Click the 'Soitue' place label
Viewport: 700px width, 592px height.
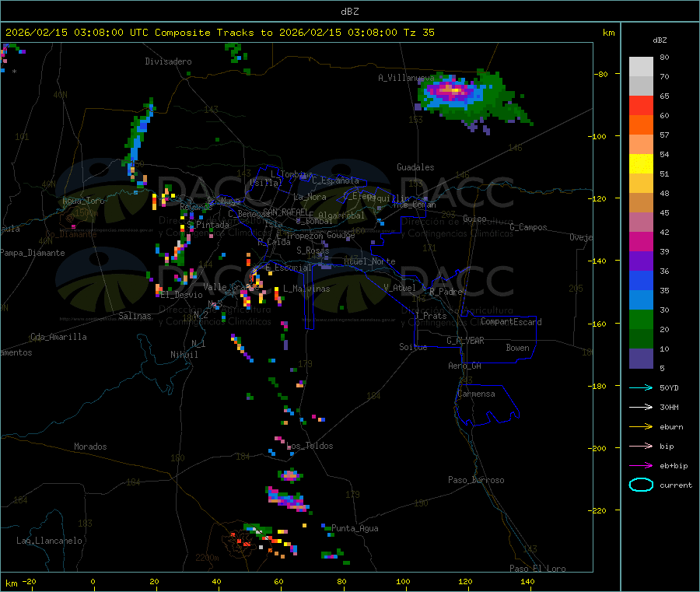pyautogui.click(x=413, y=347)
